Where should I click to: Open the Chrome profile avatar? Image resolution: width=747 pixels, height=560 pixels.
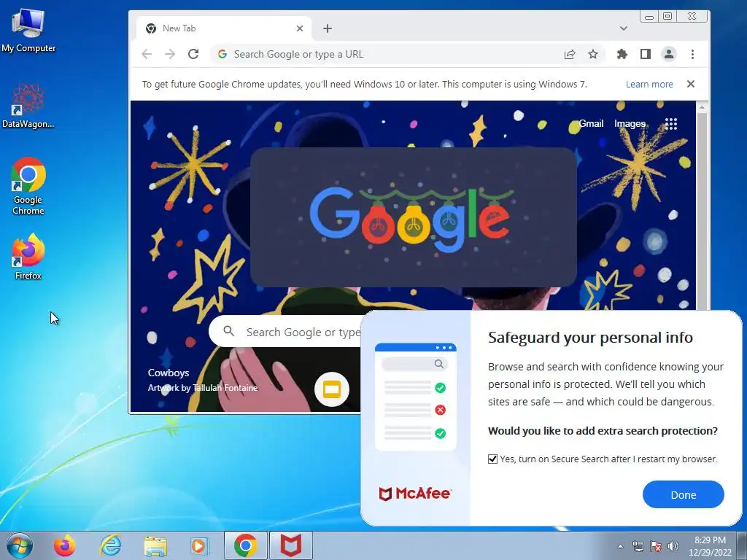click(x=669, y=54)
